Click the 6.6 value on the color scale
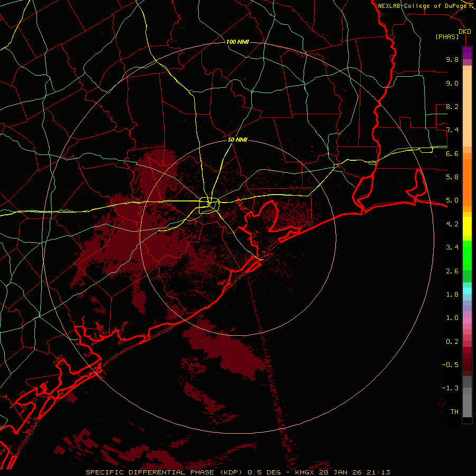Screen dimensions: 476x476 coord(452,153)
